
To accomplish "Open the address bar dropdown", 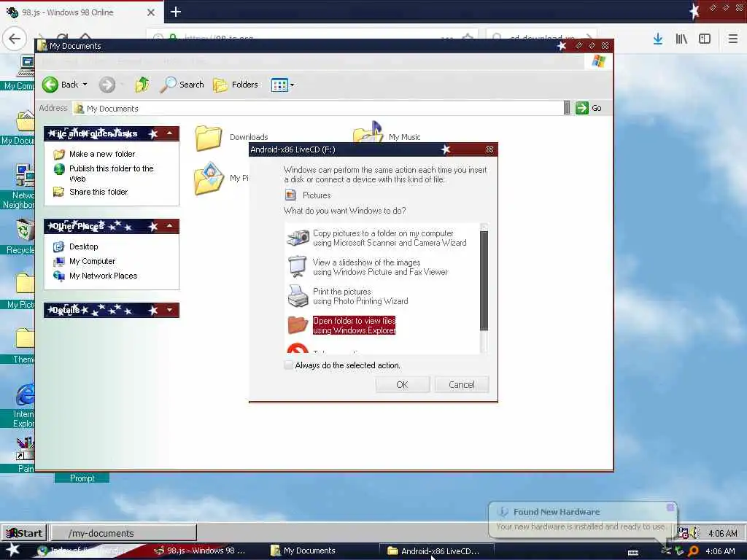I will (566, 108).
